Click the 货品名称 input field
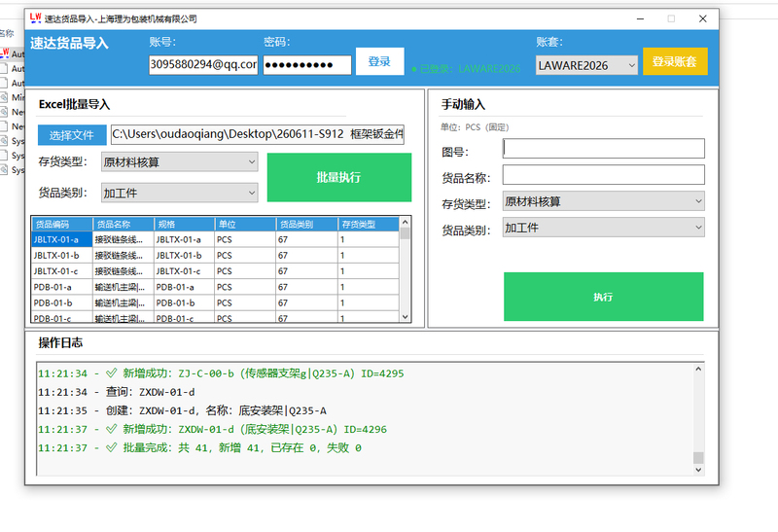778x532 pixels. [603, 175]
